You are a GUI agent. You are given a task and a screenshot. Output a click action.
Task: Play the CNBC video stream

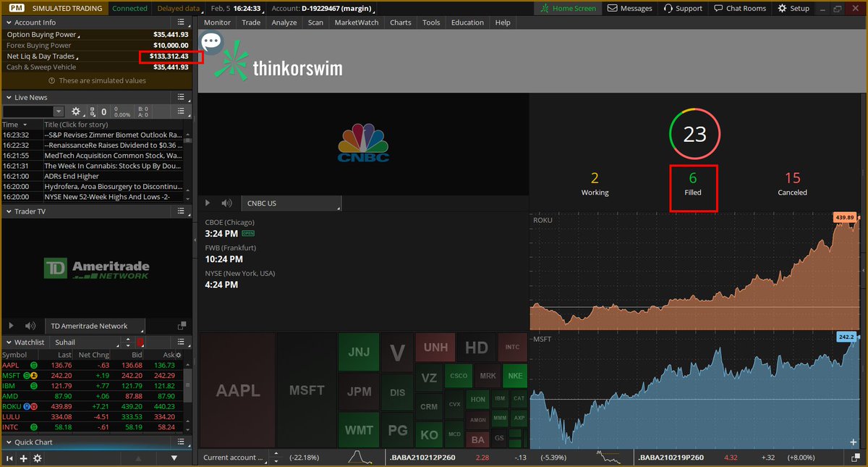208,203
